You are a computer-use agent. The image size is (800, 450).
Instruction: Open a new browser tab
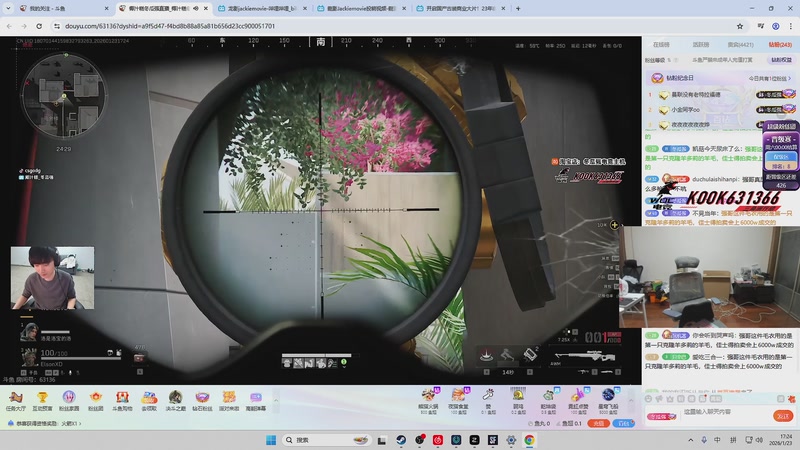click(x=518, y=8)
